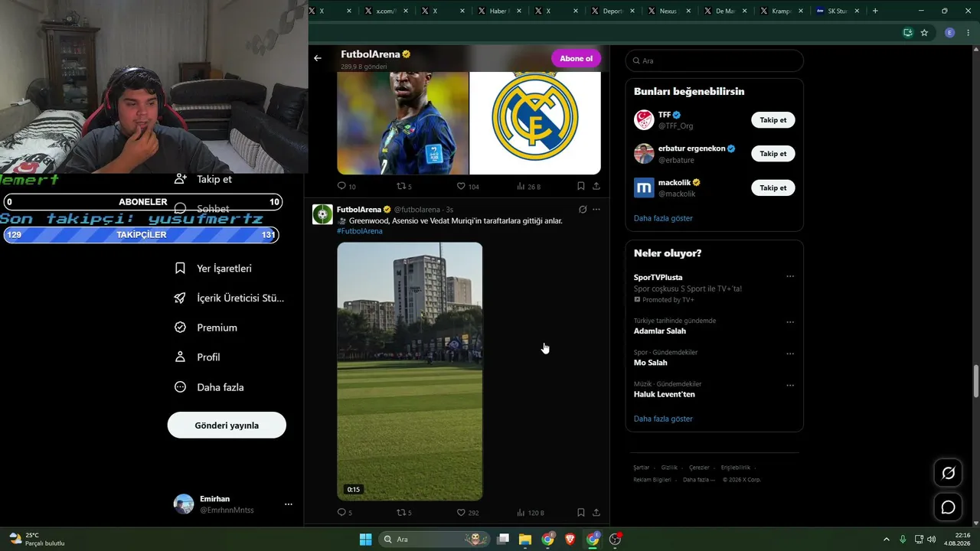Screen dimensions: 980x551
Task: Click the Abone ol button
Action: click(576, 58)
